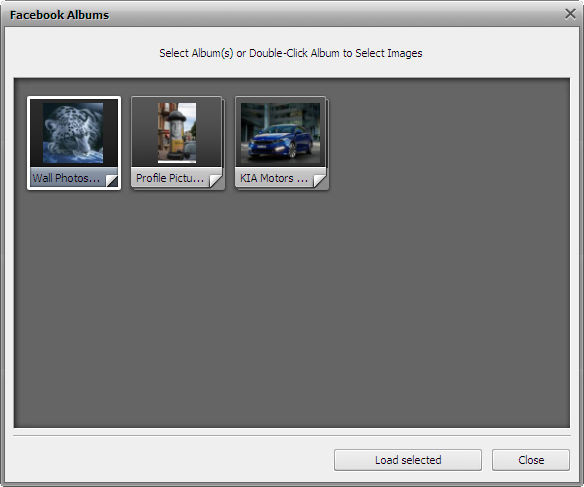This screenshot has width=584, height=487.
Task: Click the page curl on Wall Photos album
Action: [112, 181]
